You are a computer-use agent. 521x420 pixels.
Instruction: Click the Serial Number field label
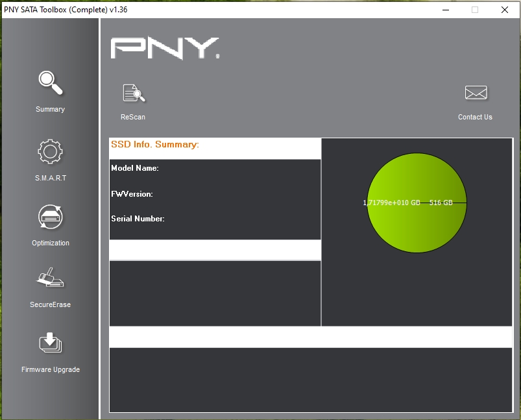(138, 219)
